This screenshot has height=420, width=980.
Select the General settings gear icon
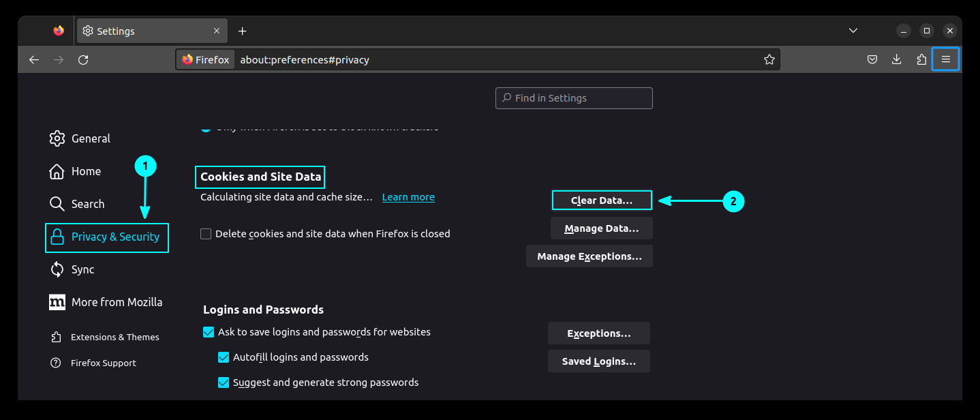57,138
